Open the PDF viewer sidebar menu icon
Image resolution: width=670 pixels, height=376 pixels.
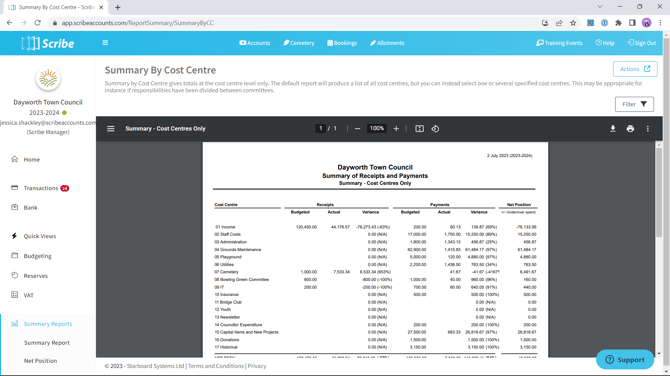click(111, 129)
